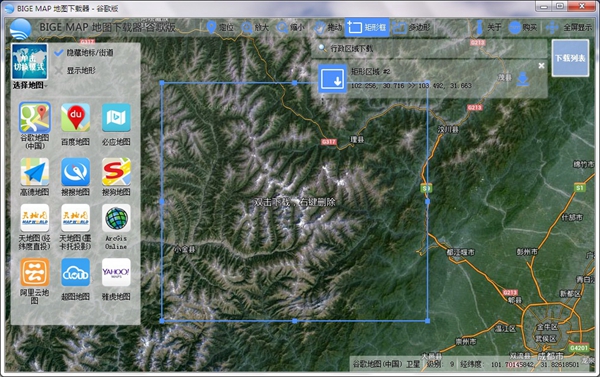Viewport: 600px width, 377px height.
Task: Click the 什邡市 map label
Action: click(x=572, y=217)
